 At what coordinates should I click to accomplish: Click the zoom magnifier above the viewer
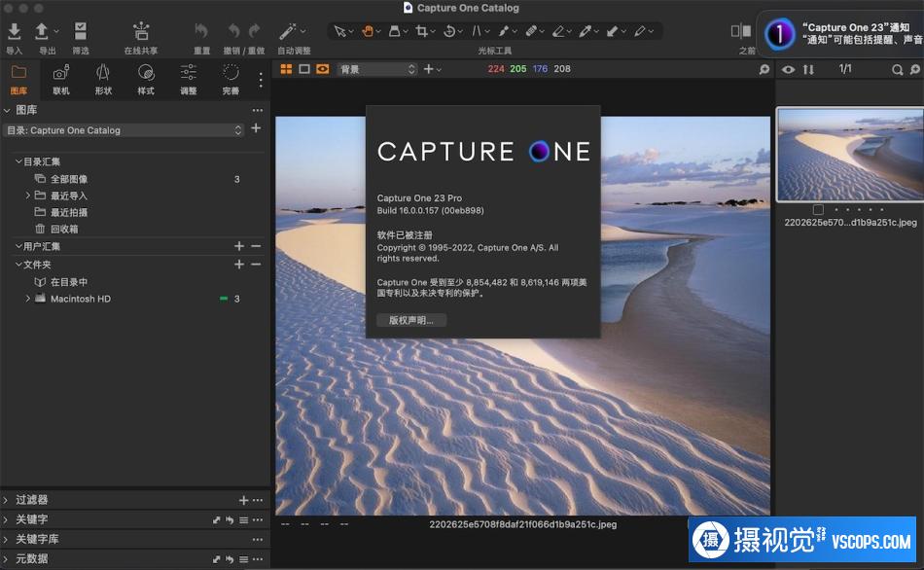pos(764,70)
